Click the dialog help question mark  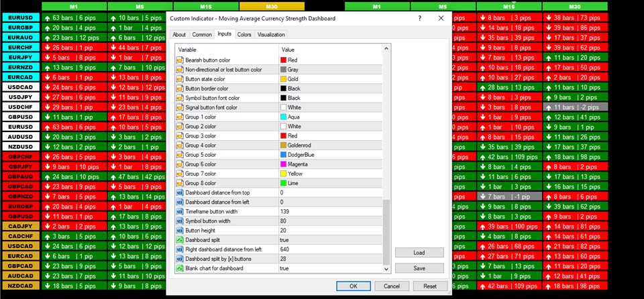419,19
